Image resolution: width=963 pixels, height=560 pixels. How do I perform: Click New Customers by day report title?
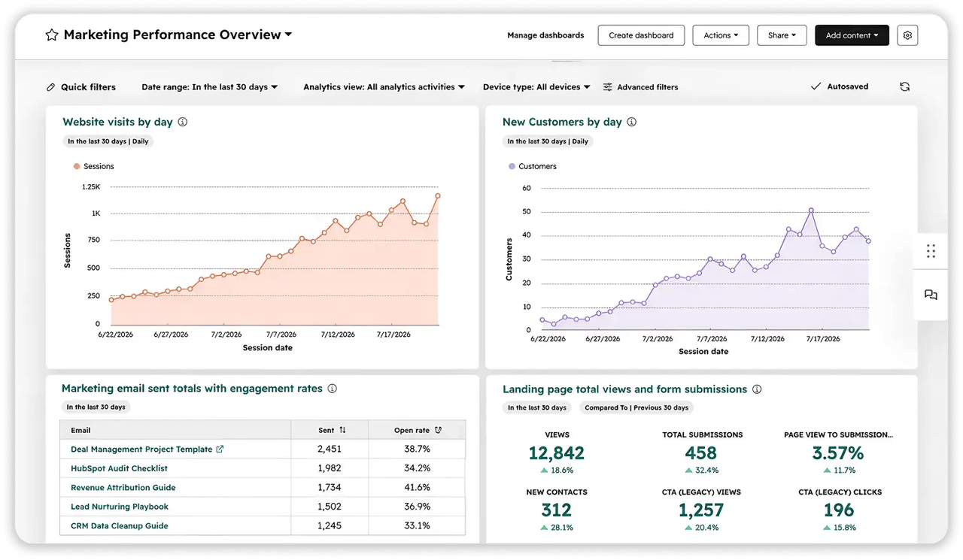tap(562, 122)
